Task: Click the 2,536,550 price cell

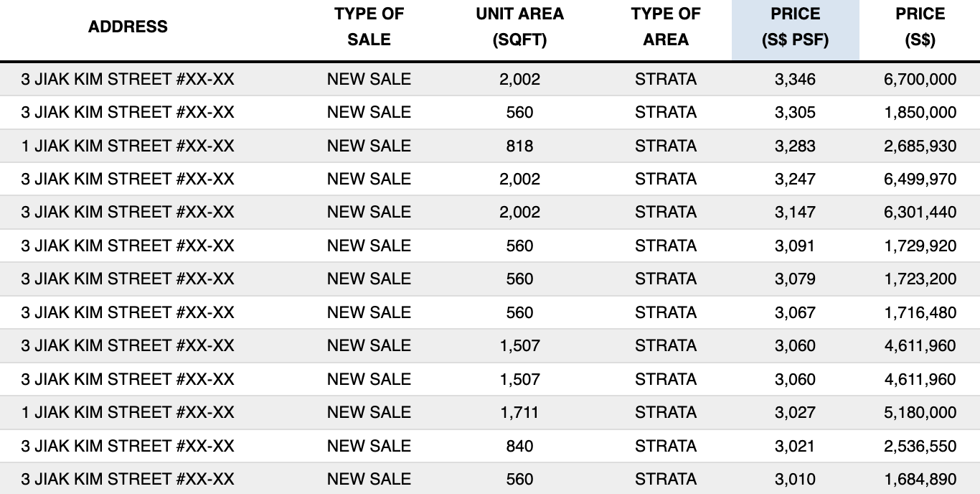Action: point(920,446)
